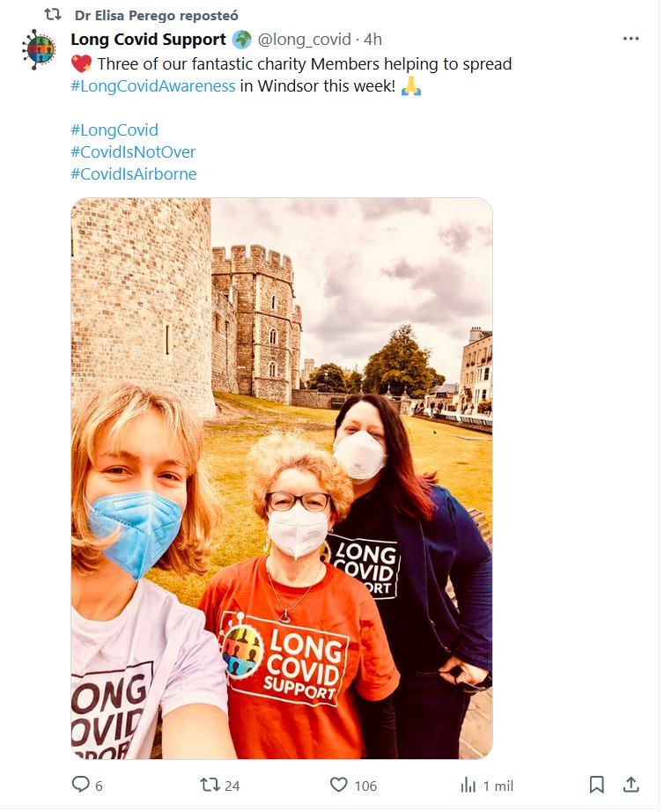Follow the #LongCovidAwareness hashtag
664x812 pixels.
pos(152,86)
